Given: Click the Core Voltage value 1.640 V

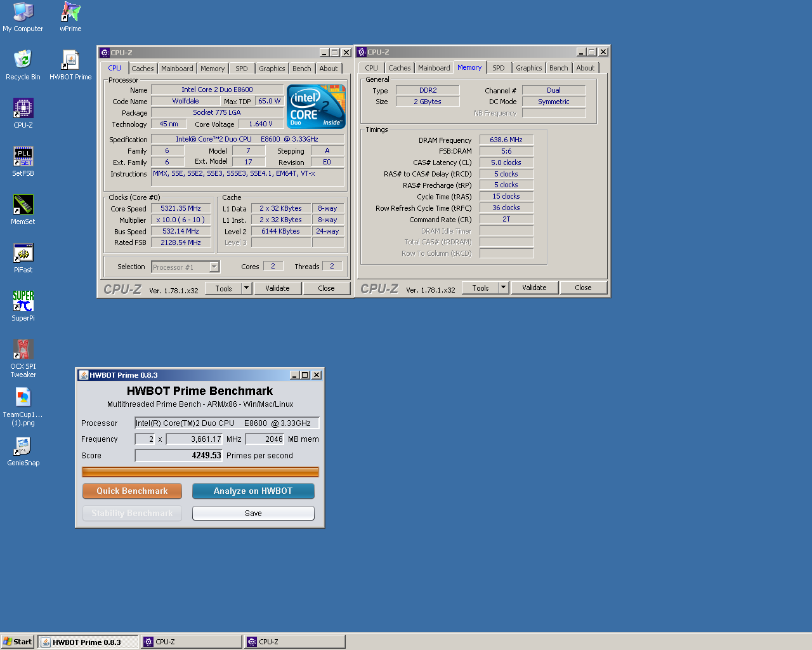Looking at the screenshot, I should (x=261, y=124).
